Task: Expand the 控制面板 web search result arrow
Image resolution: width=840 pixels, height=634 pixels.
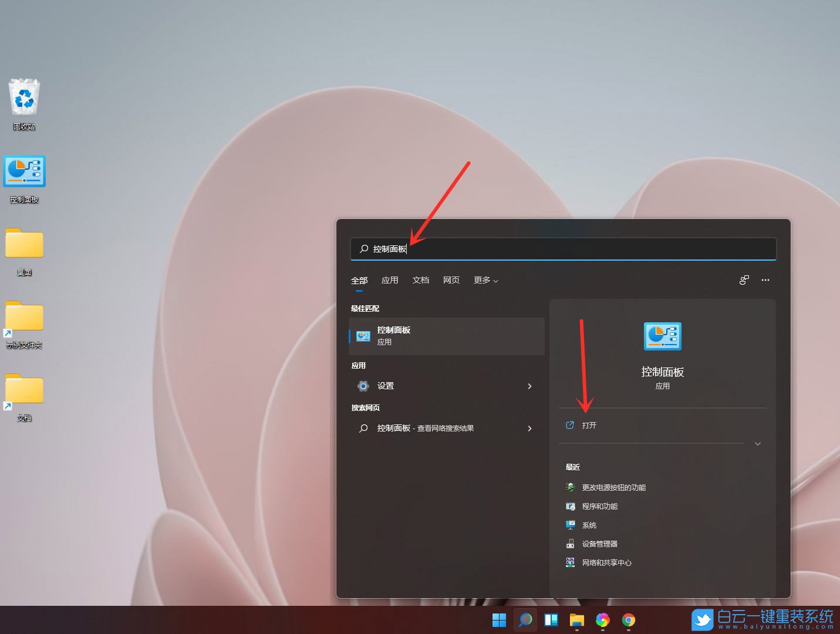Action: [529, 429]
